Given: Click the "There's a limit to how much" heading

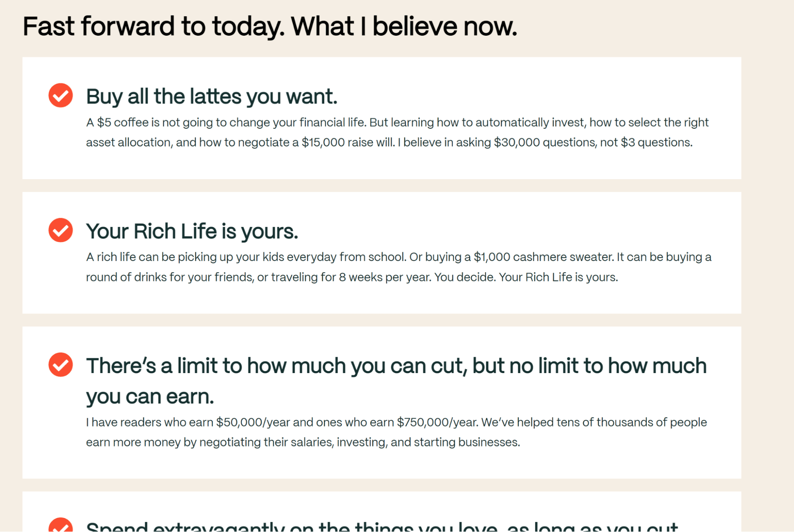Looking at the screenshot, I should (396, 366).
